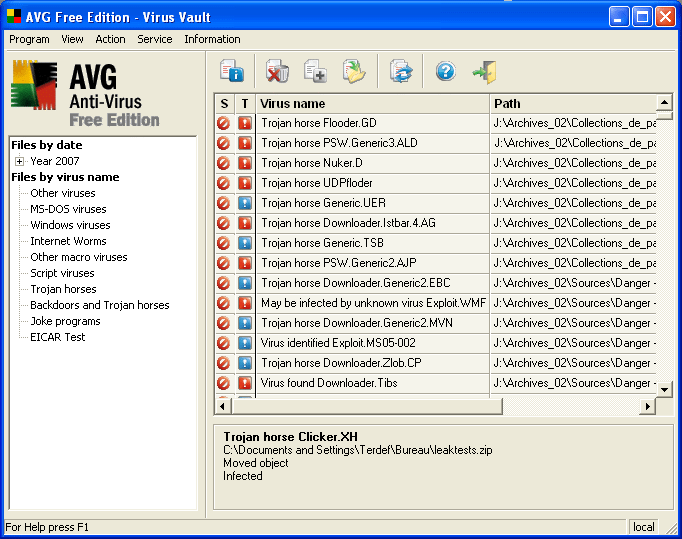Sort by Virus name column header
This screenshot has height=539, width=682.
pos(373,104)
